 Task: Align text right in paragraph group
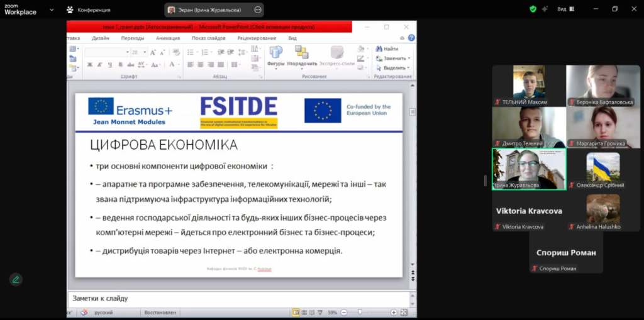click(x=211, y=65)
